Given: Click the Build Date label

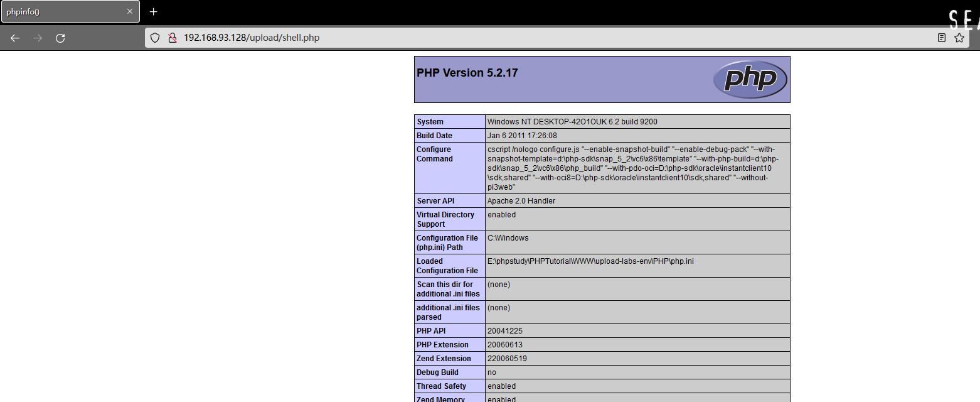Looking at the screenshot, I should coord(434,136).
